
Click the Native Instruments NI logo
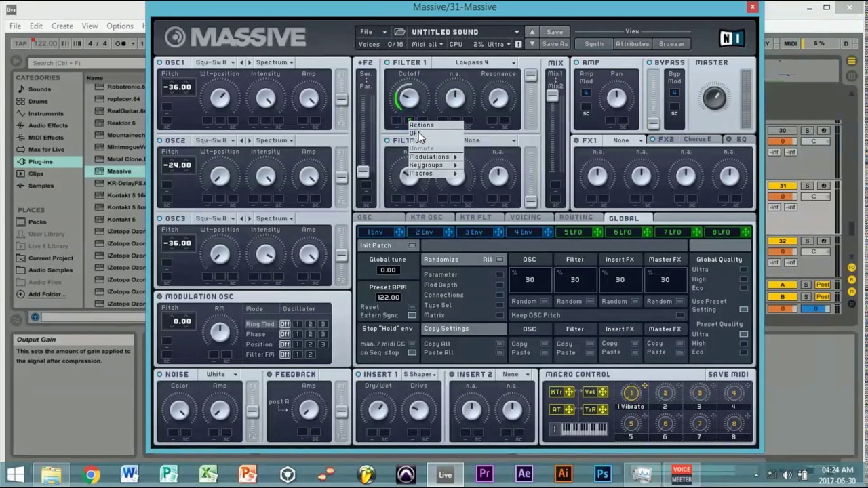click(x=731, y=38)
